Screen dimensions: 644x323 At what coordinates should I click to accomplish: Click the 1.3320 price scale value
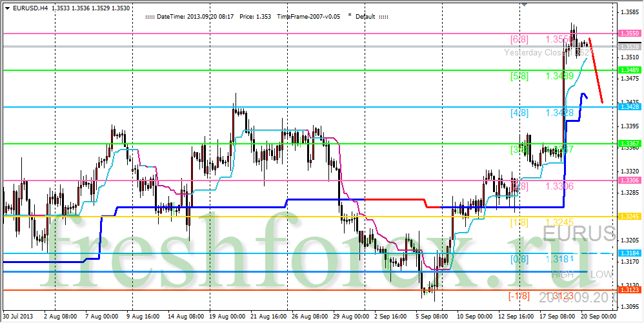coord(630,171)
